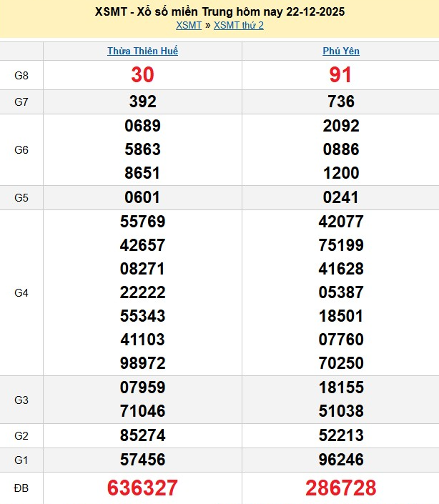
Task: Open Phú Yên province link
Action: (x=341, y=51)
